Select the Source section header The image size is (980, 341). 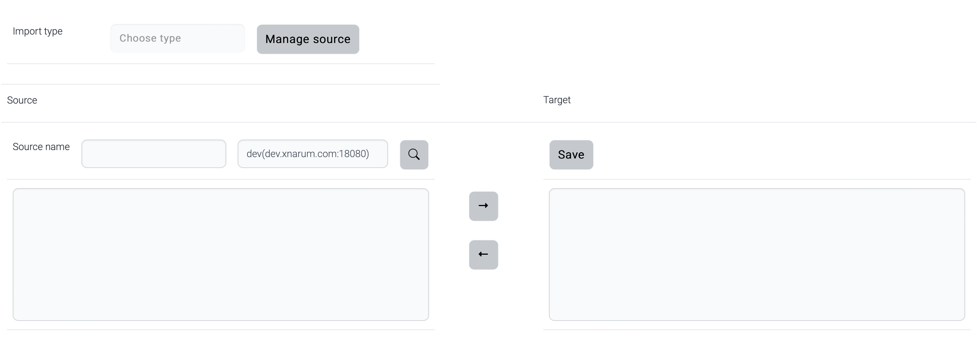22,100
